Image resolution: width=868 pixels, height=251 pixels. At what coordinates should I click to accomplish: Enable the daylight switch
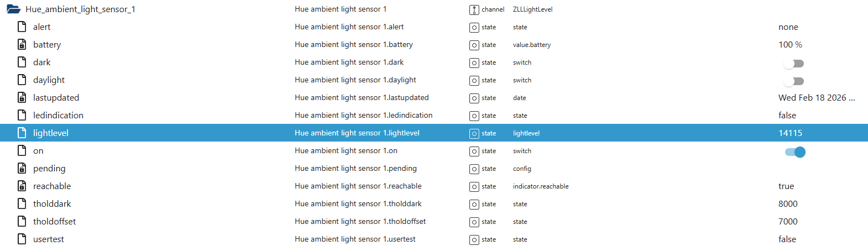793,81
